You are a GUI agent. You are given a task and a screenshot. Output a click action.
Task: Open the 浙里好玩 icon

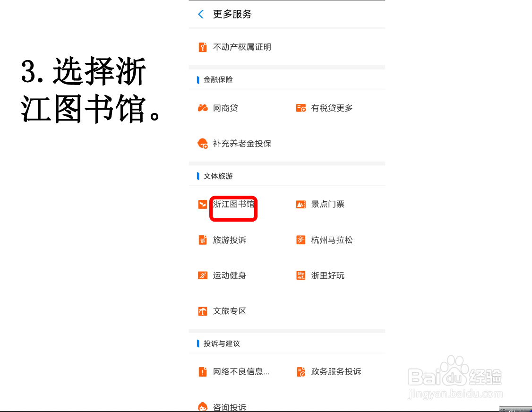(x=301, y=275)
